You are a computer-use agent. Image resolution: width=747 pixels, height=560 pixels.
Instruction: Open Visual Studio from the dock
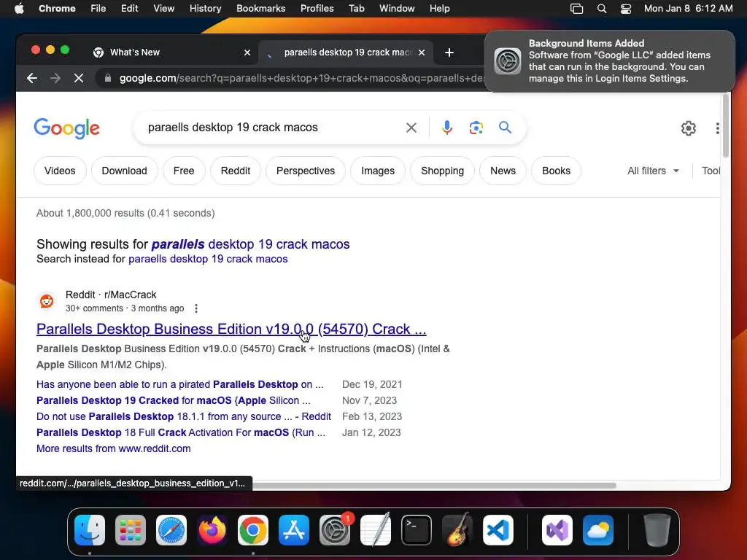(557, 530)
